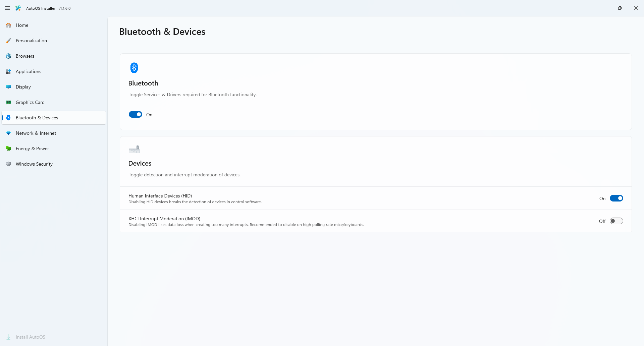Go to Personalization settings
Image resolution: width=644 pixels, height=346 pixels.
(54, 41)
